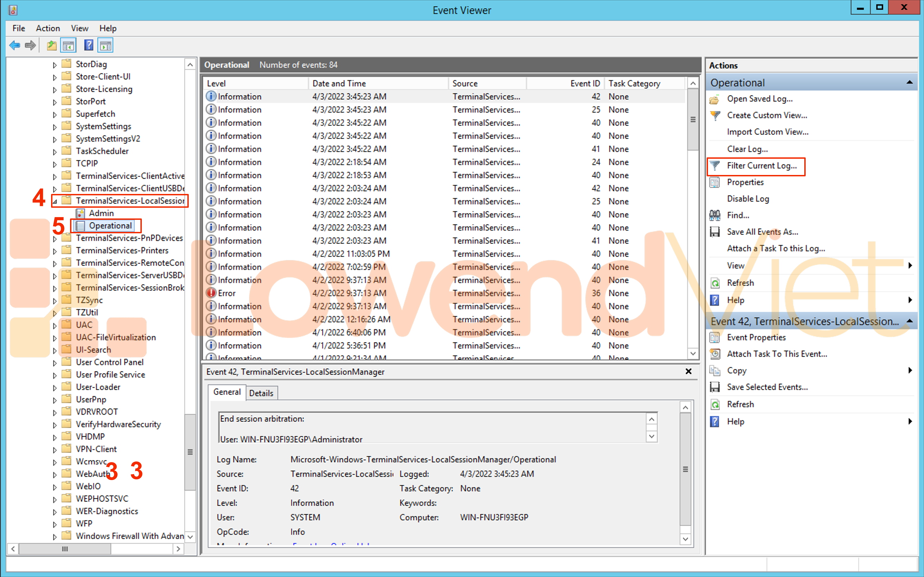Select the Admin log tree item
Screen dimensions: 924x577
pyautogui.click(x=101, y=213)
